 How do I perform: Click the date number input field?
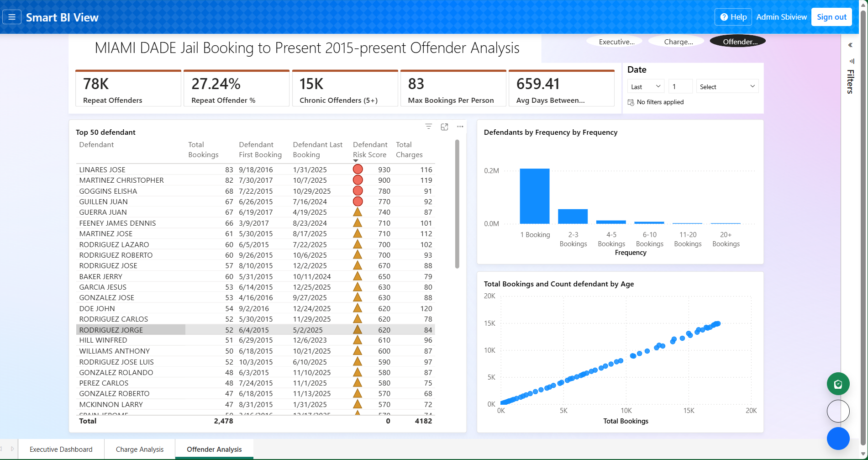(x=680, y=86)
